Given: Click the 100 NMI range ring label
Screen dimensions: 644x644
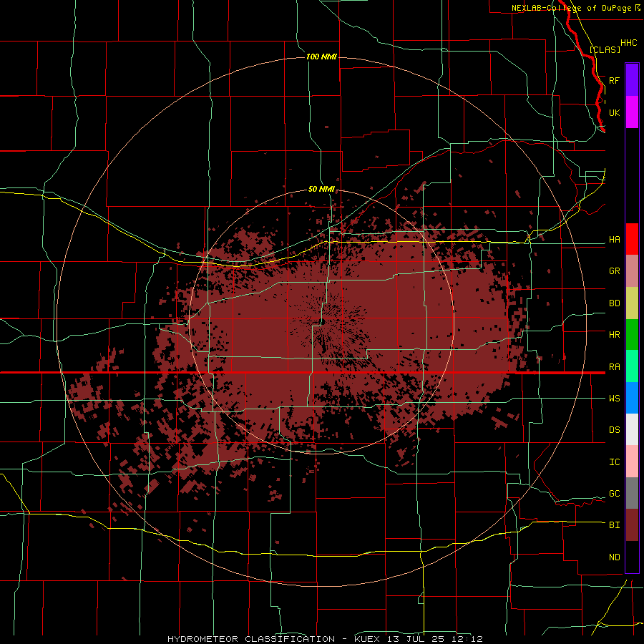Looking at the screenshot, I should click(x=321, y=57).
